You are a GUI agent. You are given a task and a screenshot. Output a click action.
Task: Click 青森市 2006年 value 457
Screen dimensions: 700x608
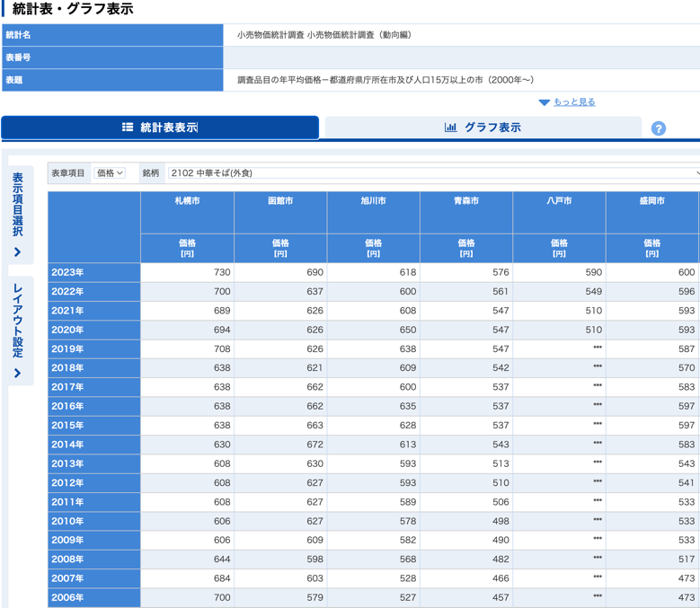point(501,598)
